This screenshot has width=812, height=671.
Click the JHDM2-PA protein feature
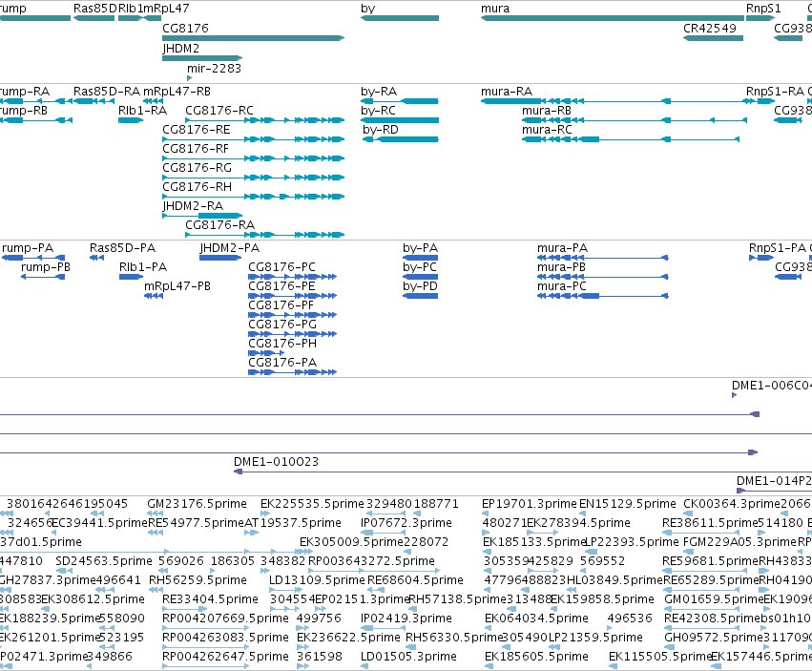[x=220, y=258]
